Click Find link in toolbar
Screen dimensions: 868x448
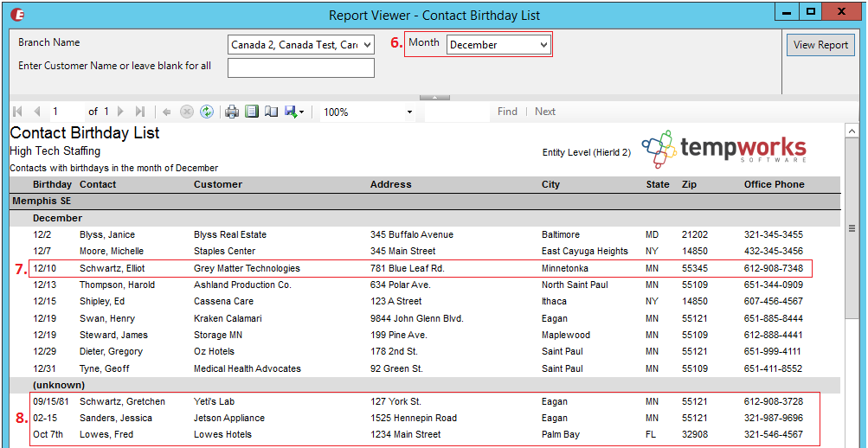tap(507, 112)
